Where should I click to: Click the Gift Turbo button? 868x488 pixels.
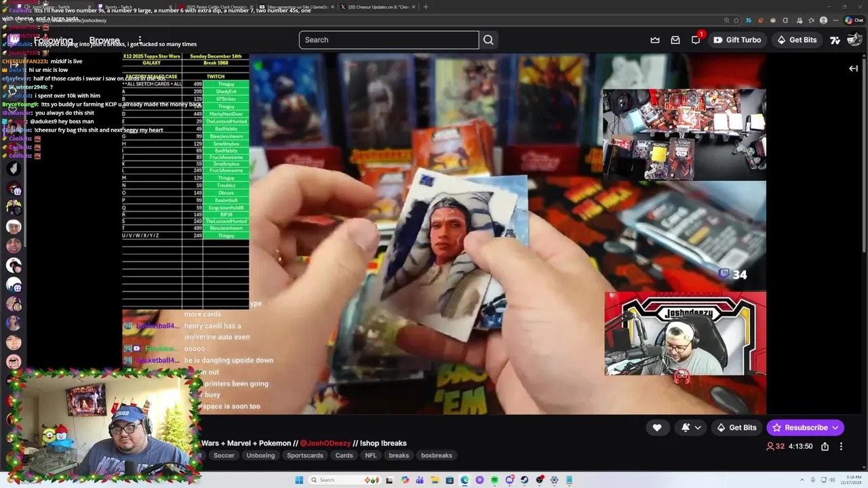point(736,40)
